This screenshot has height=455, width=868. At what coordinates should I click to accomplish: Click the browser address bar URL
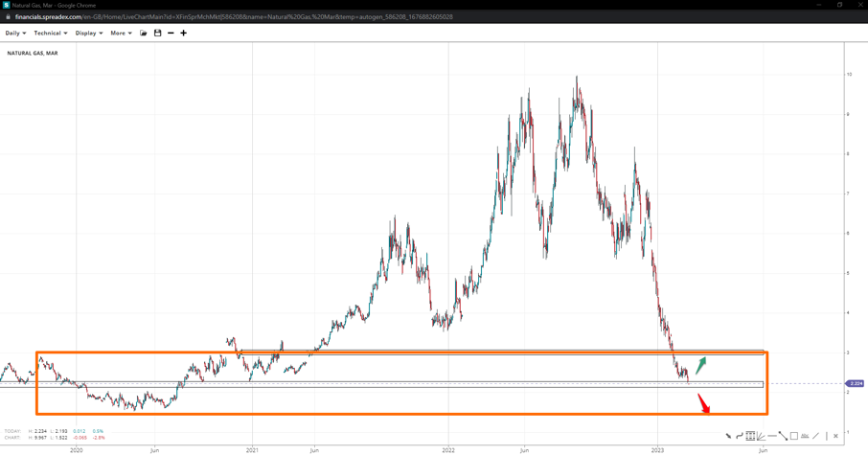(234, 17)
